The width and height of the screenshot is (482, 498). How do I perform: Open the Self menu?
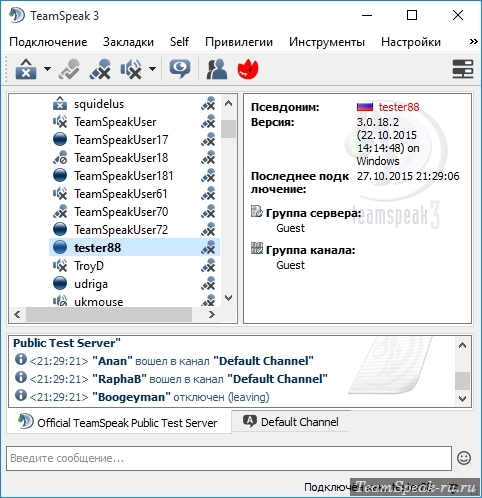tap(179, 42)
